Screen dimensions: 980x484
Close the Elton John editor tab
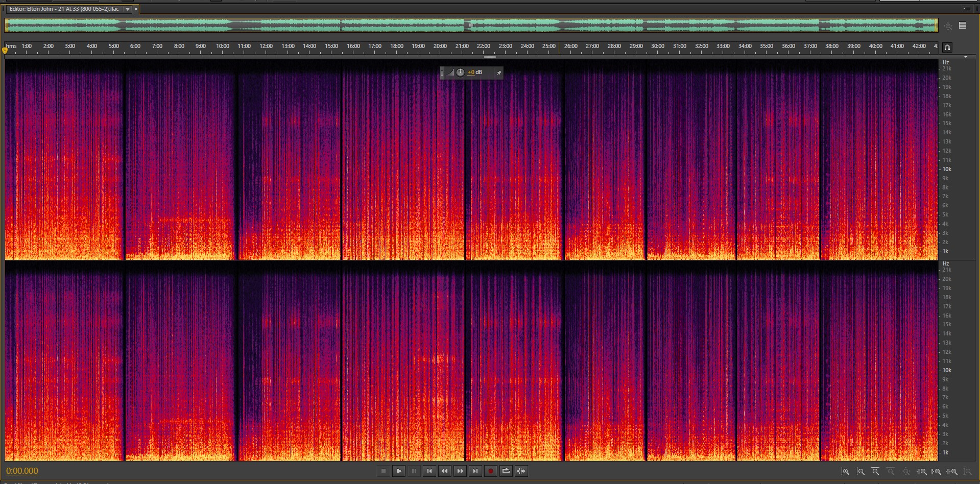click(136, 9)
